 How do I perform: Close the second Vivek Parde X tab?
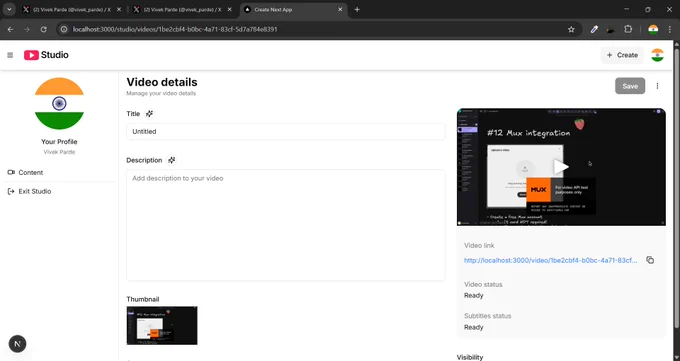(x=229, y=10)
